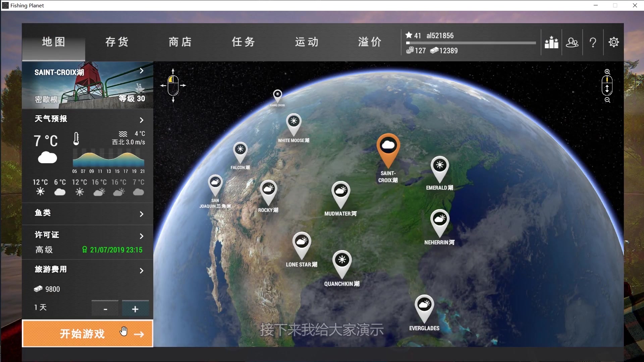Decrease trip days with minus button

pyautogui.click(x=105, y=308)
